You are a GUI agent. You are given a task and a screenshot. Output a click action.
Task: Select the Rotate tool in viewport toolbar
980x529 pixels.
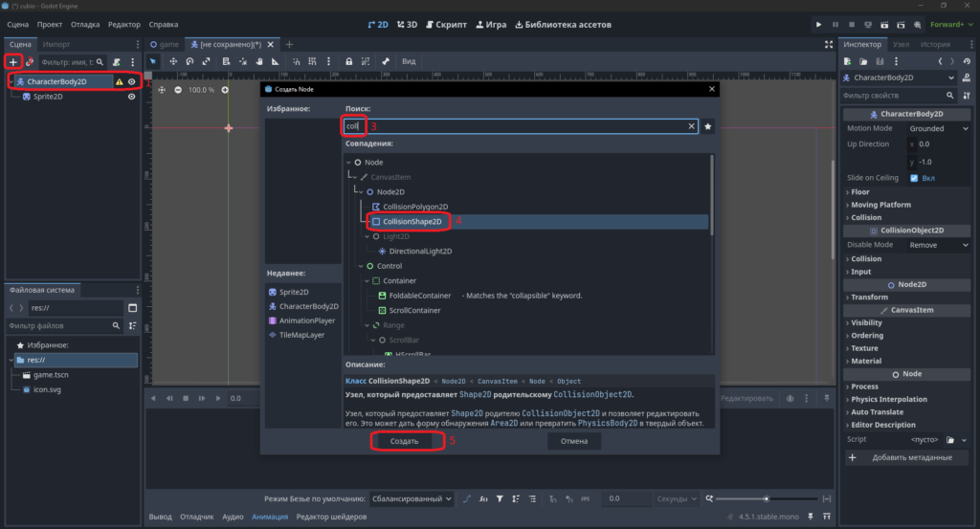(189, 61)
